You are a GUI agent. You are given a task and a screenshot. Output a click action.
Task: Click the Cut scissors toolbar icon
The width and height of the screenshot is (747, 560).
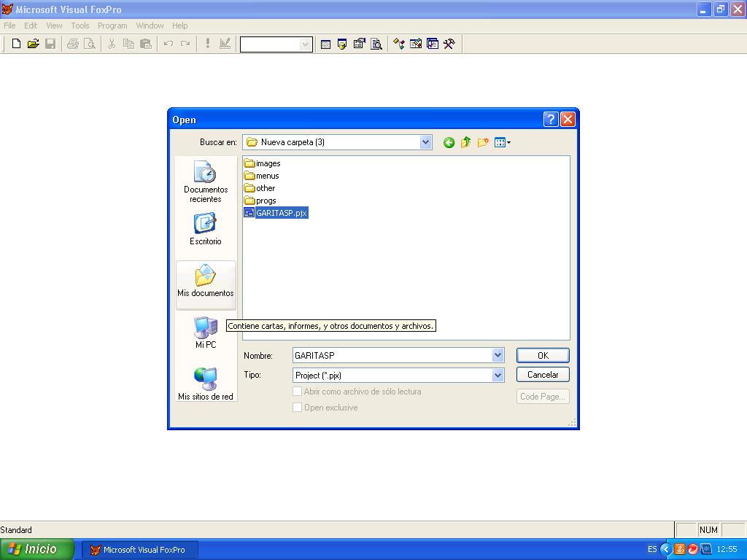112,44
